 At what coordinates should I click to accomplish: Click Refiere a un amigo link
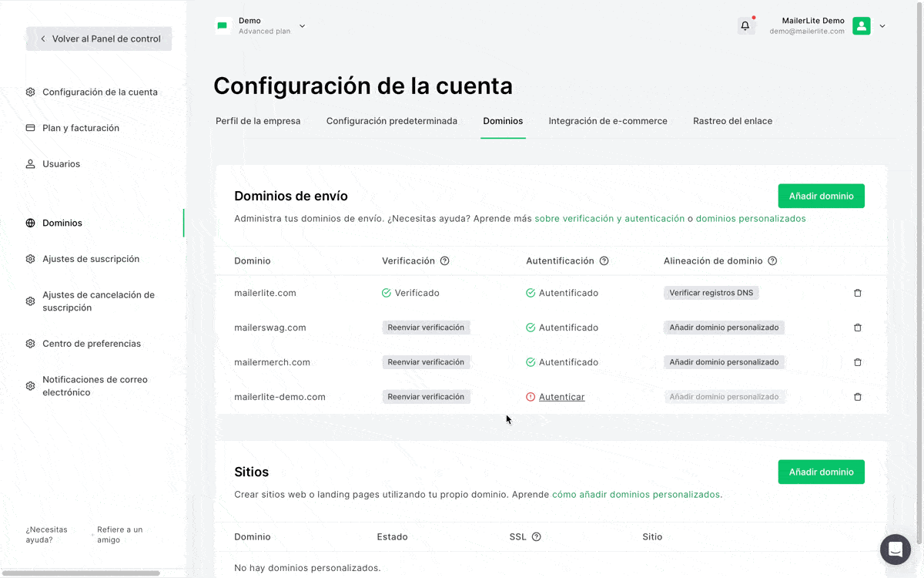tap(119, 535)
